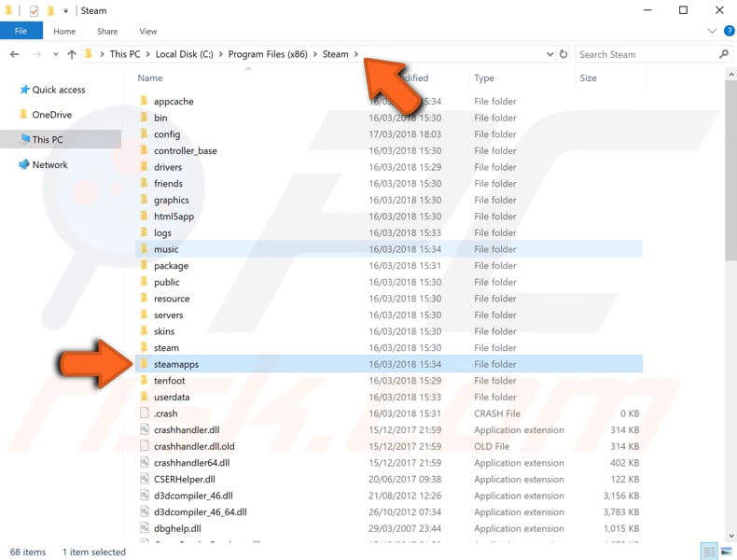737x560 pixels.
Task: Click the Back navigation arrow
Action: pos(15,54)
